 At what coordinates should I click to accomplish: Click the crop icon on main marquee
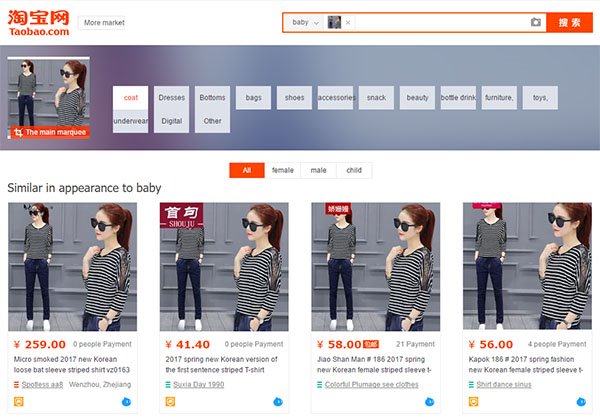pos(17,132)
